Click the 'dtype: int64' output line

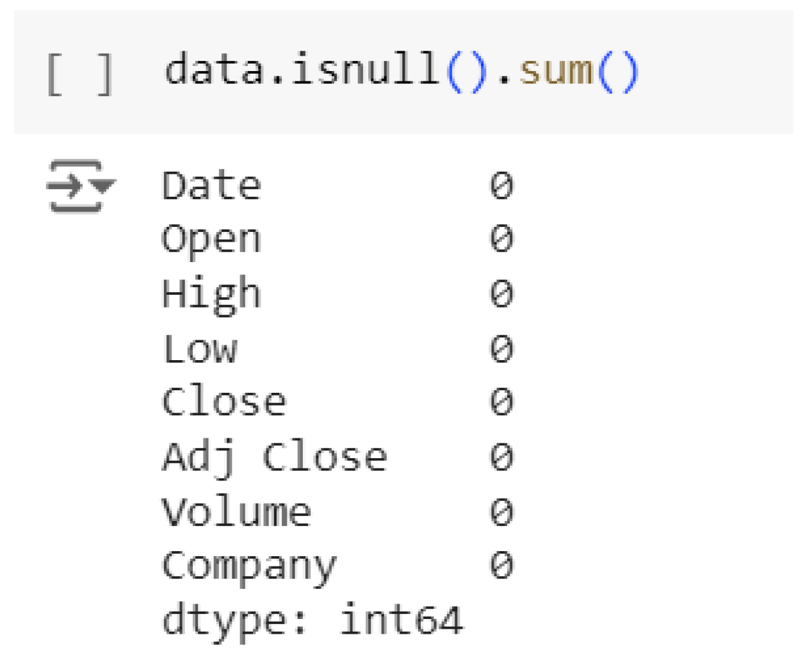[312, 620]
